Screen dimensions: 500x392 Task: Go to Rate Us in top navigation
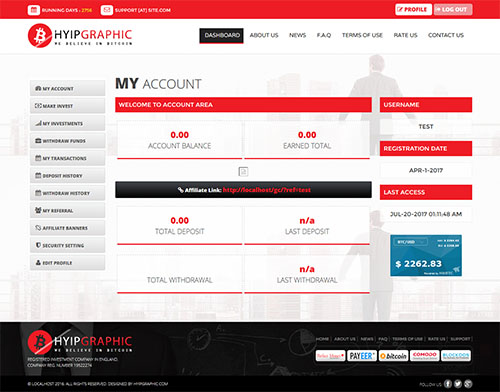click(405, 35)
